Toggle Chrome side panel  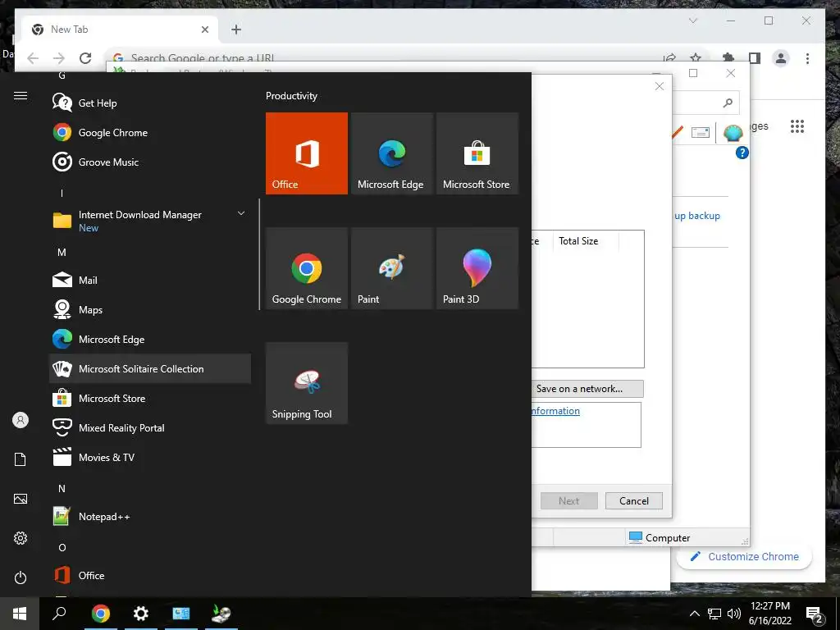[755, 58]
